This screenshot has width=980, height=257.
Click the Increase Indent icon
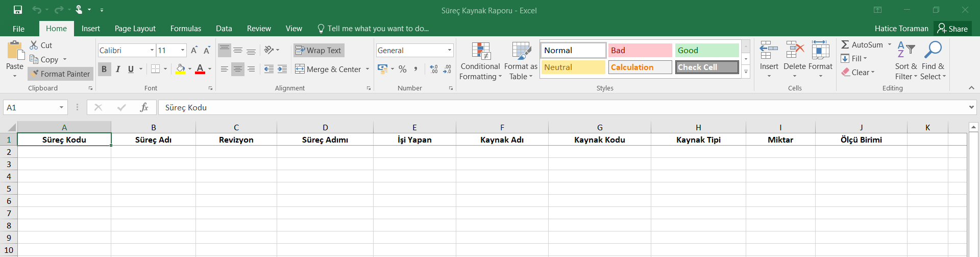tap(282, 69)
